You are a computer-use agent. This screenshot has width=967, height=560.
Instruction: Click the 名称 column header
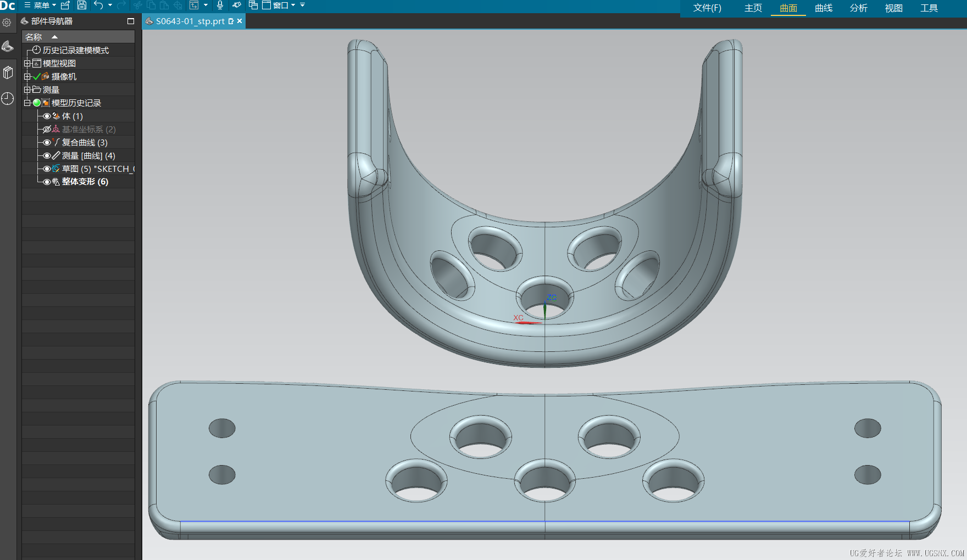[78, 37]
